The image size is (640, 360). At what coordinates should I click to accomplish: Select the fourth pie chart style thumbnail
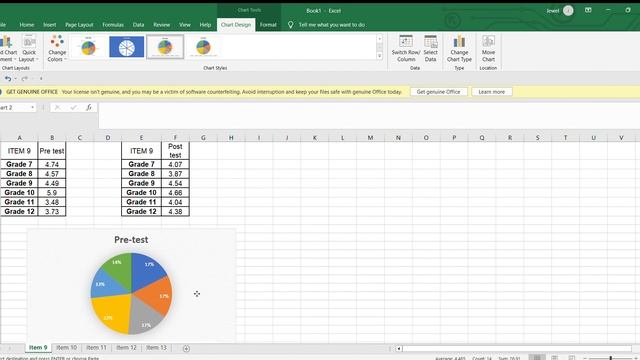[203, 47]
